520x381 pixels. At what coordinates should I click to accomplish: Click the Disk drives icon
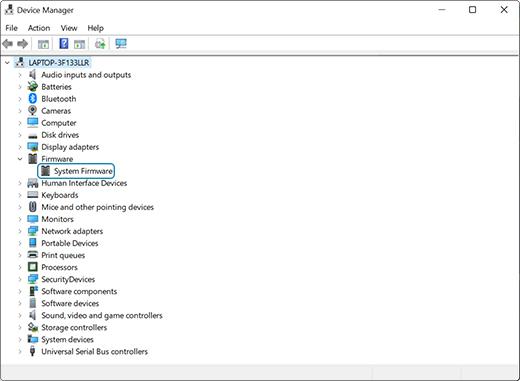(x=33, y=136)
